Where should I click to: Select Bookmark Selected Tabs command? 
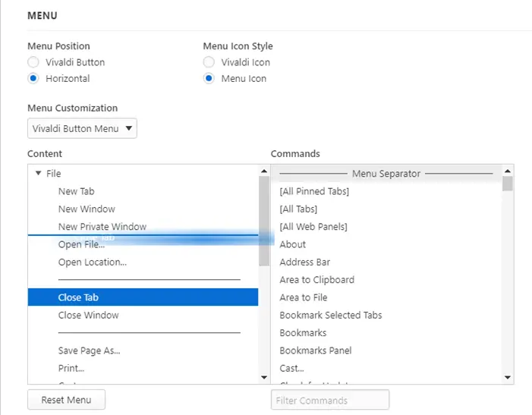(x=386, y=315)
